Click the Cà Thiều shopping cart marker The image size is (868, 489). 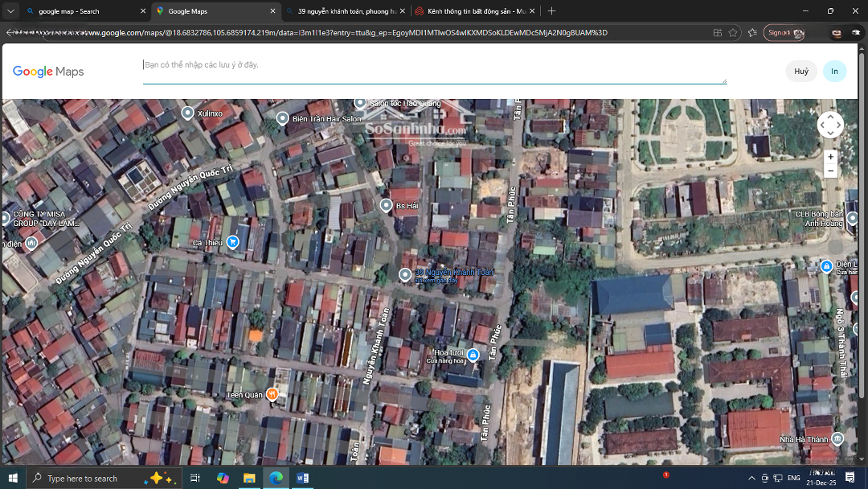coord(233,241)
